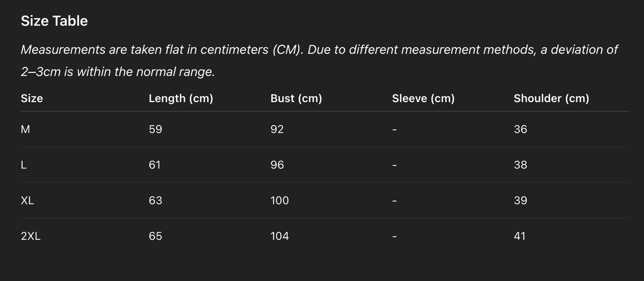
Task: Select shoulder value 39 for size XL
Action: click(x=520, y=201)
